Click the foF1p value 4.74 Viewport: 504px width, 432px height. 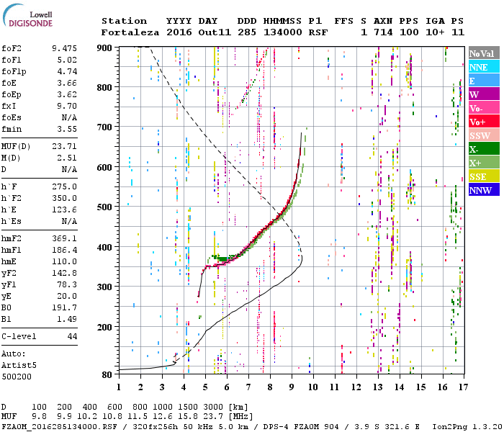tap(68, 71)
